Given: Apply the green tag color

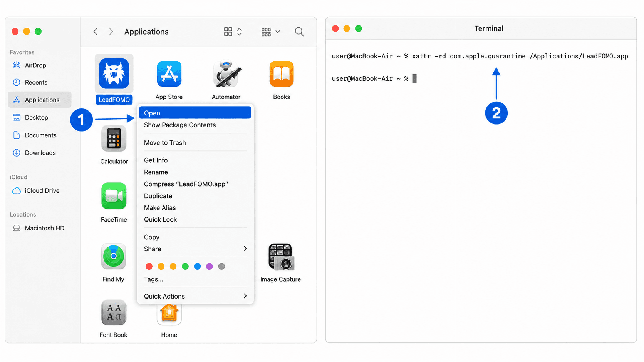Looking at the screenshot, I should [185, 266].
